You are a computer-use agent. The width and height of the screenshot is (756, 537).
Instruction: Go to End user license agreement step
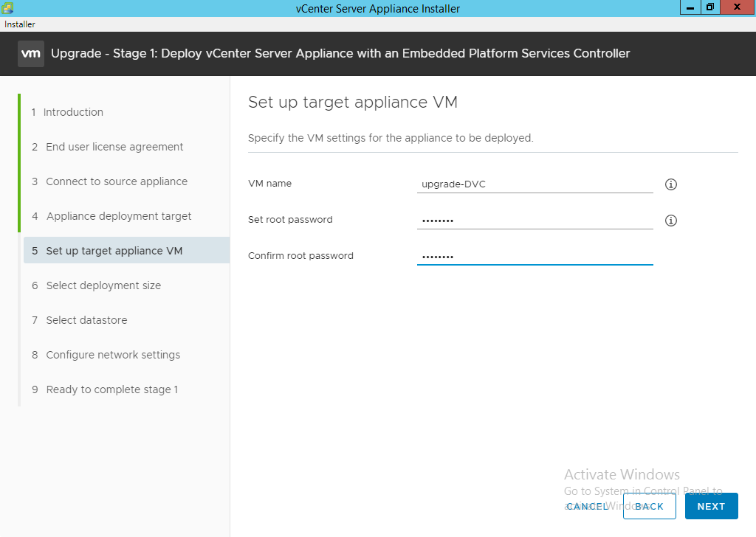coord(108,147)
